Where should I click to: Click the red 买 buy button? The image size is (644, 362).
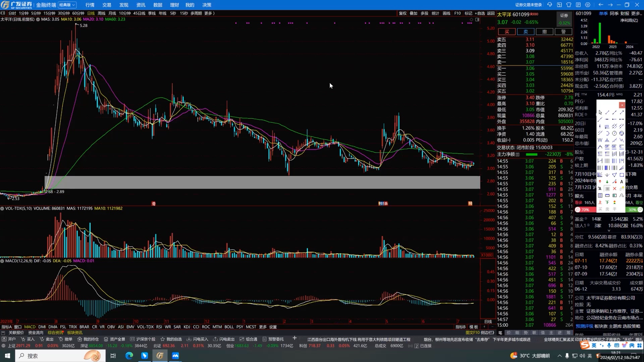[507, 32]
